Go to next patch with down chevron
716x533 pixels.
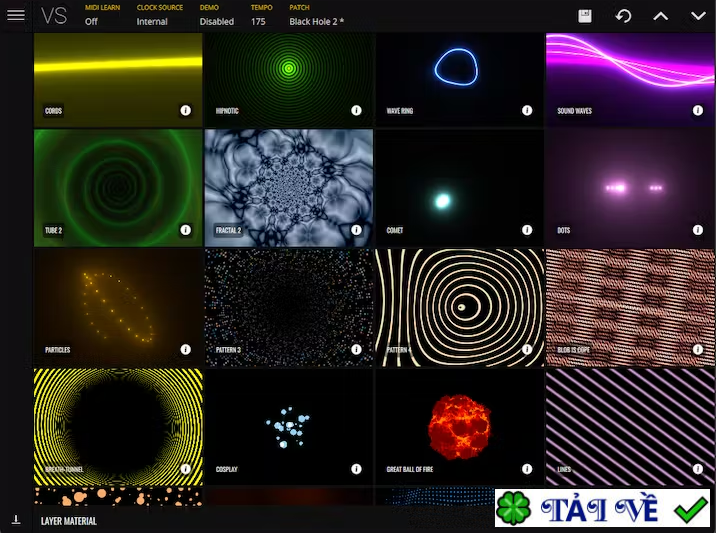[698, 16]
